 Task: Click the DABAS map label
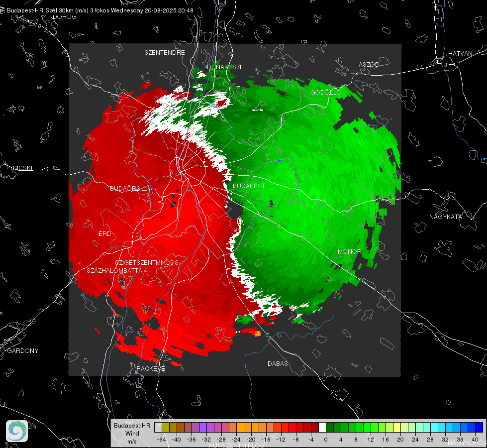(x=278, y=364)
